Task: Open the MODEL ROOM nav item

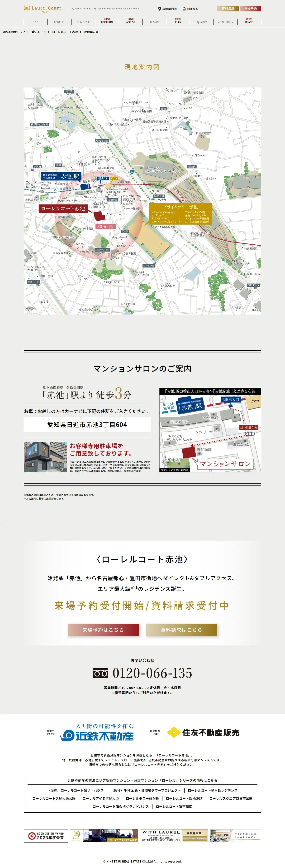Action: click(x=225, y=22)
